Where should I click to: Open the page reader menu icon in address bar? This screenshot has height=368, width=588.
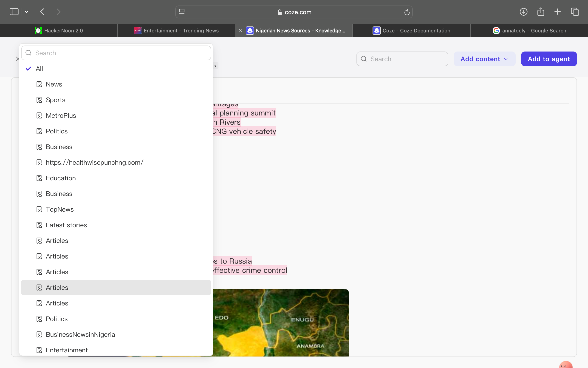[x=182, y=12]
